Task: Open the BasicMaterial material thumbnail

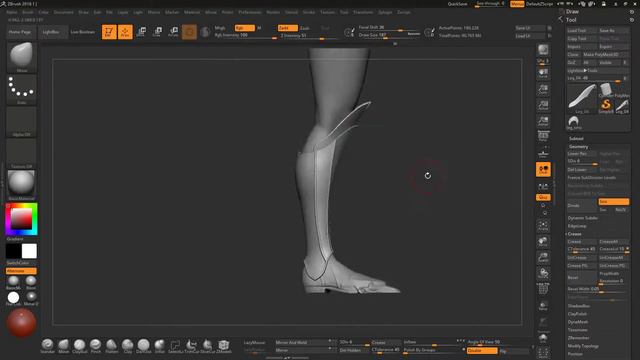Action: pos(21,185)
